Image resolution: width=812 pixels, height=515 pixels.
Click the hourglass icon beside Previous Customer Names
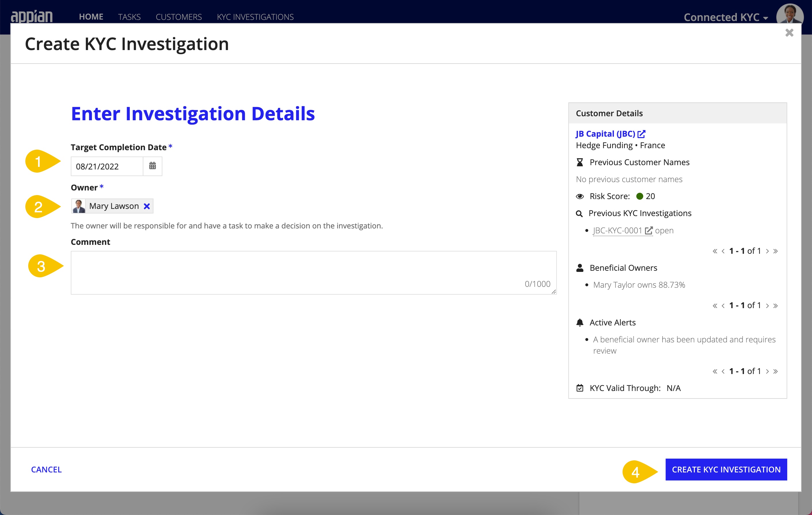click(580, 163)
